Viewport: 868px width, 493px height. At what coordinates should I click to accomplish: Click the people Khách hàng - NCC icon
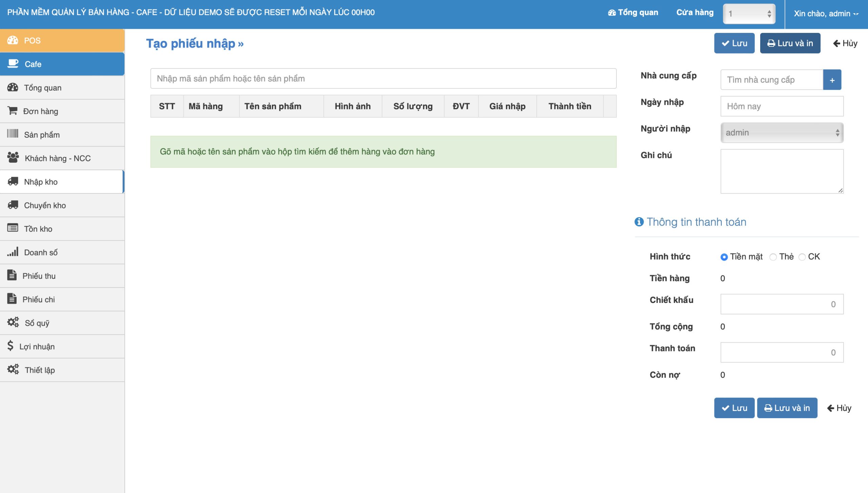click(13, 158)
